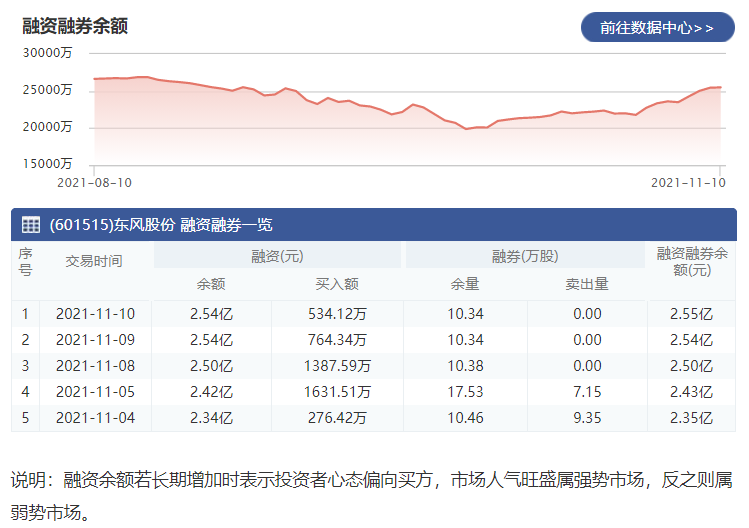This screenshot has width=749, height=528.
Task: Click the 2.43亿 total balance cell
Action: (x=691, y=392)
